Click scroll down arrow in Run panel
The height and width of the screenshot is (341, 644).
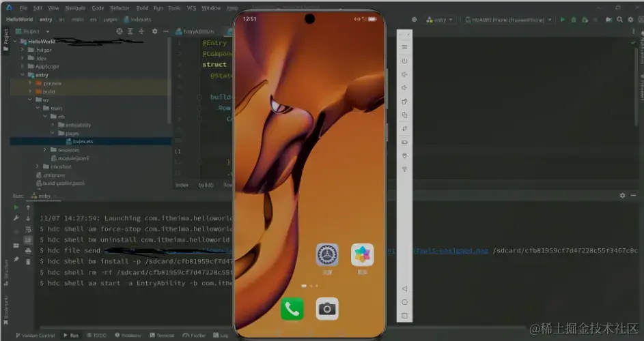click(28, 218)
